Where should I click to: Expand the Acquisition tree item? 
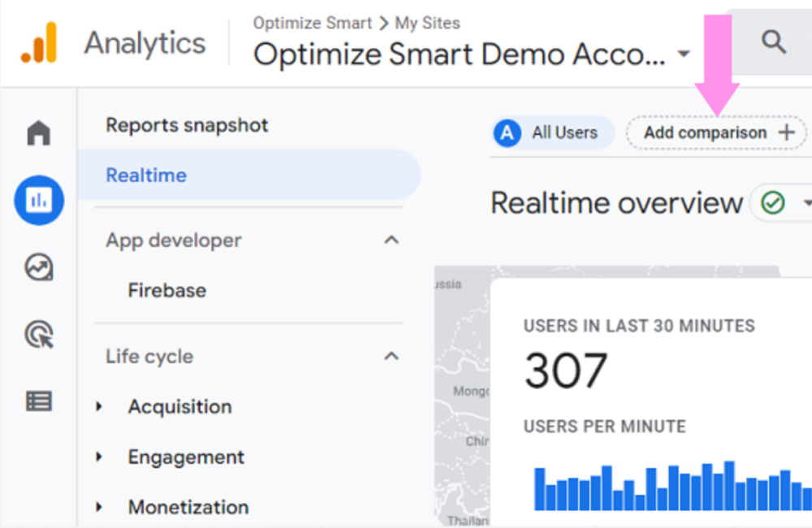point(99,407)
